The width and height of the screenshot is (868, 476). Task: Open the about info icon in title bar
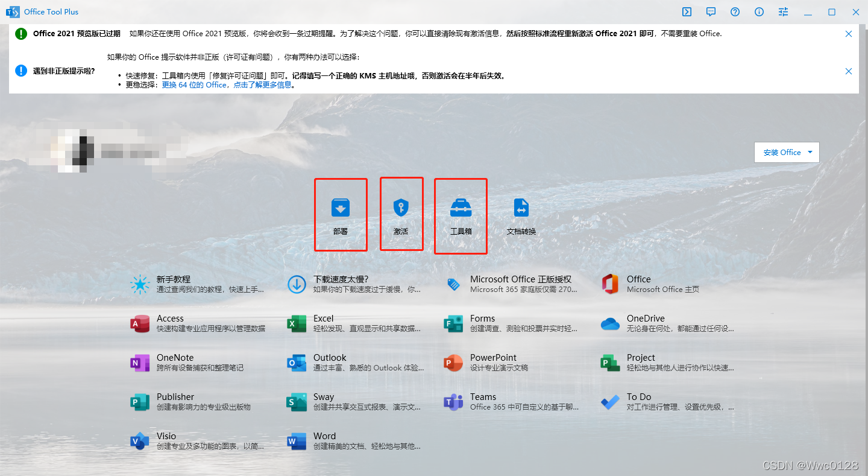759,11
